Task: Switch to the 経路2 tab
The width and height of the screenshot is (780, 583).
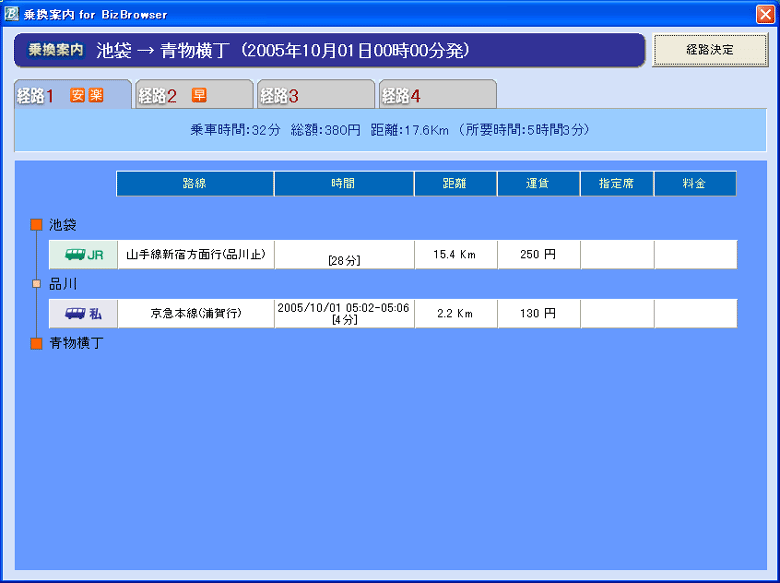Action: [x=195, y=95]
